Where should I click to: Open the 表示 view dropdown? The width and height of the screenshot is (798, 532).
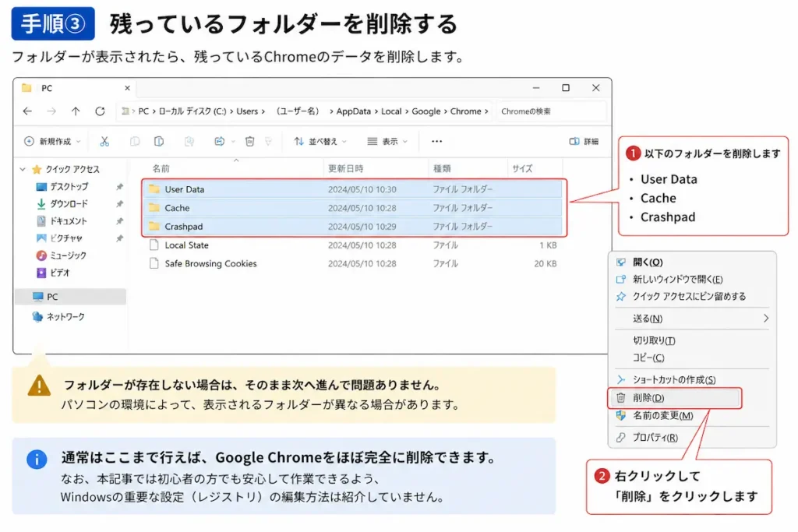pos(387,142)
